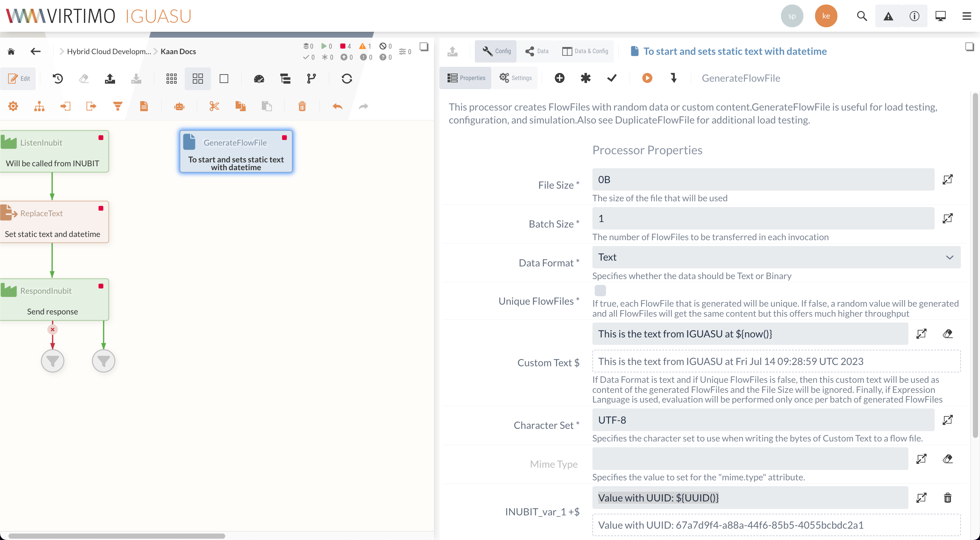Open the Config tab
The image size is (980, 540).
click(x=496, y=51)
